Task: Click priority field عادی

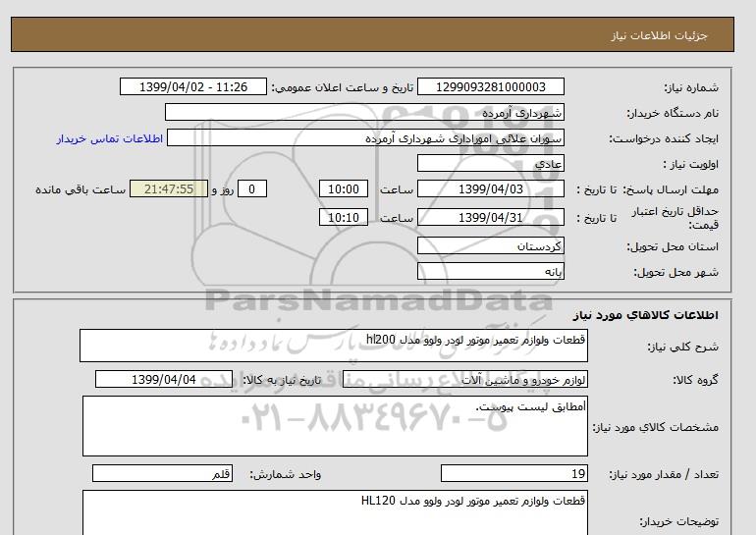Action: click(490, 163)
